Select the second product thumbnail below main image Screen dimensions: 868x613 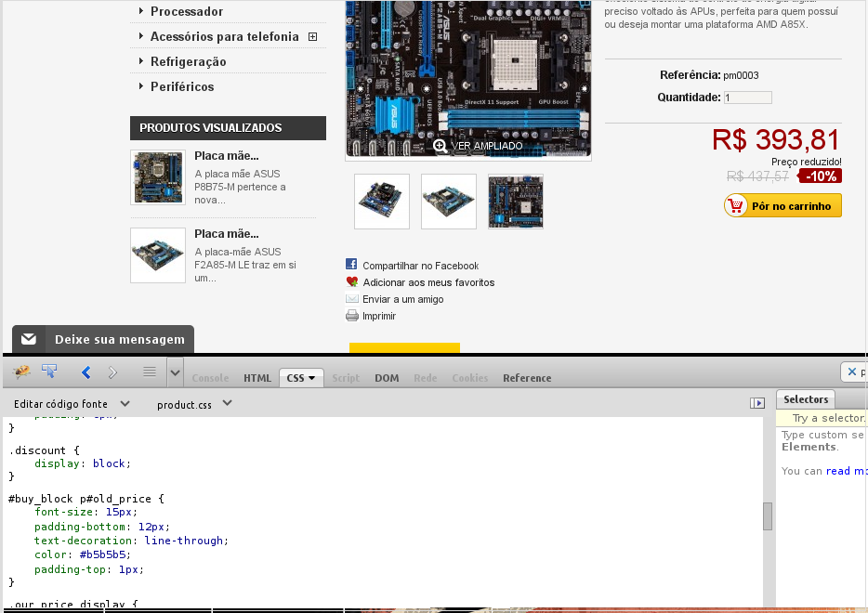point(449,202)
